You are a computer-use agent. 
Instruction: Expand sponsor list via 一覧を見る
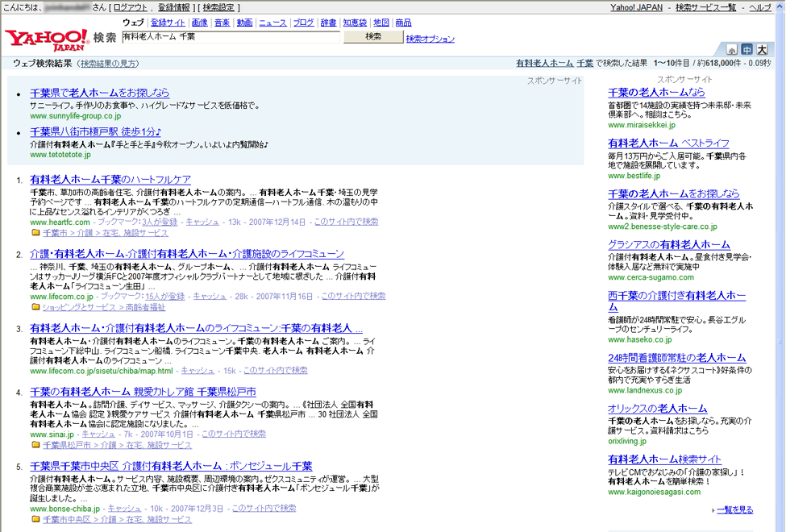point(734,510)
